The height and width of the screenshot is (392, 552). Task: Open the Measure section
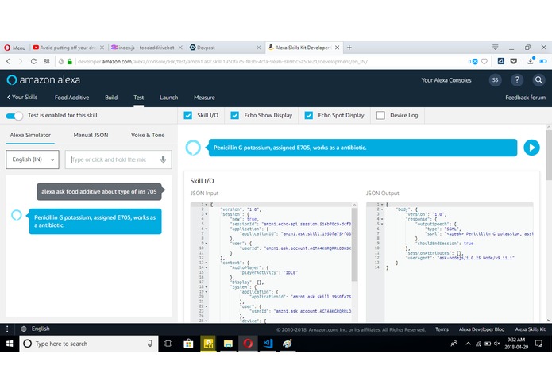pyautogui.click(x=204, y=98)
